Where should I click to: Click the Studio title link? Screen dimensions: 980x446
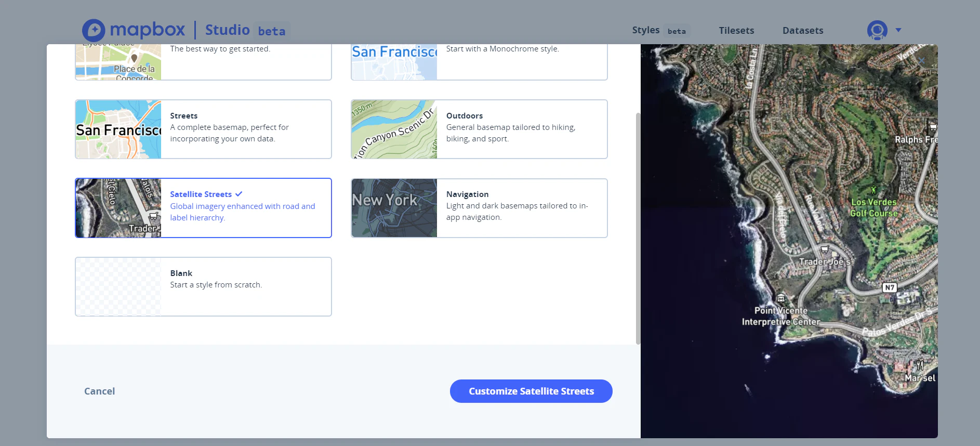click(x=227, y=30)
